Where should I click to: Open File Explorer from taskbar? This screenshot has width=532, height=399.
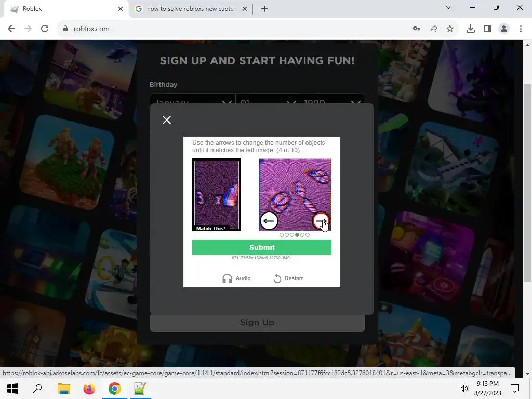(x=63, y=389)
